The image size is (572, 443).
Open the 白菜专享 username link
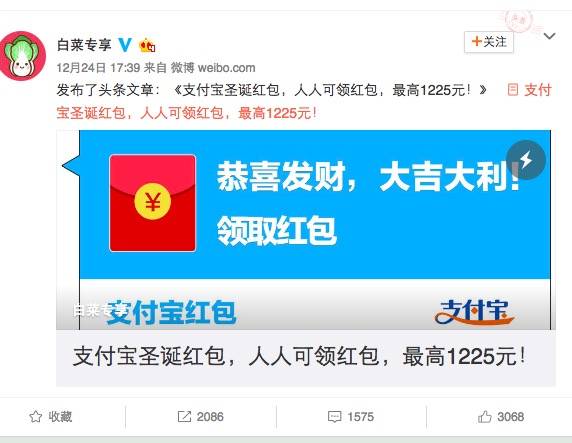(84, 45)
